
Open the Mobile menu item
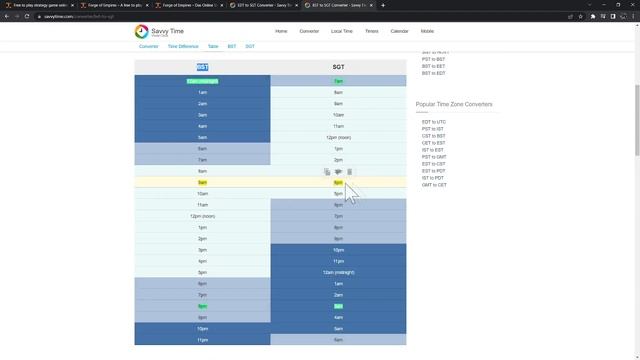coord(427,31)
